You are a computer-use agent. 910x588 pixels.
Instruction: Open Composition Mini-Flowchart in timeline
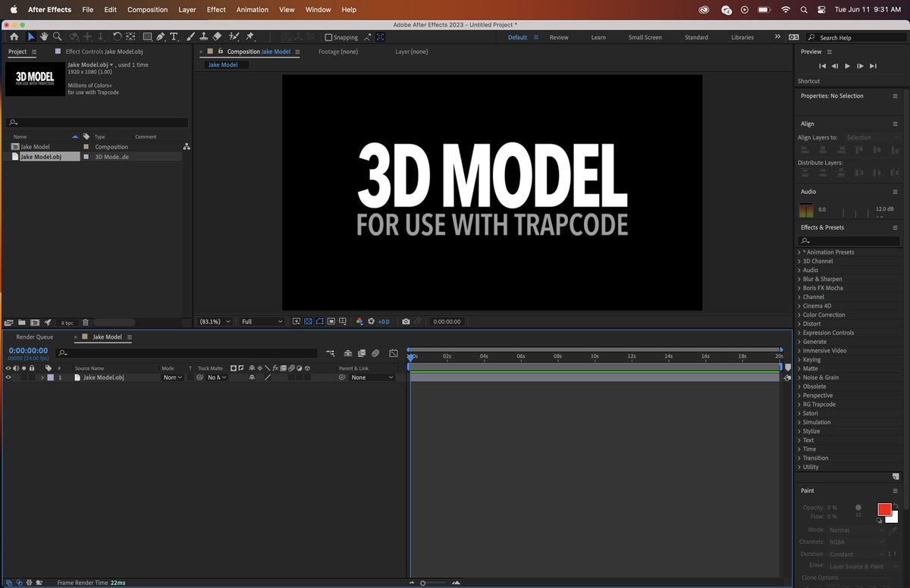(330, 353)
